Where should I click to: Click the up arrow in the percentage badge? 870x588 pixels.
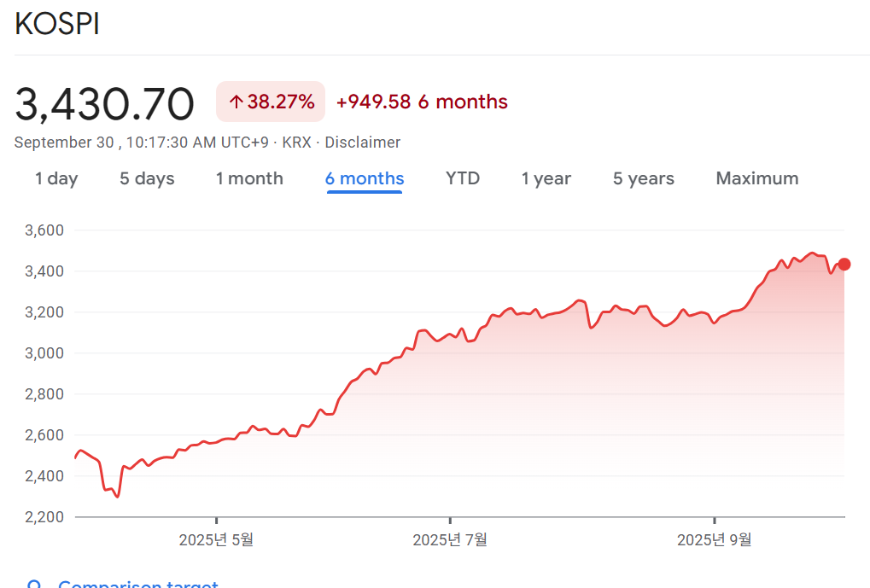pos(236,102)
